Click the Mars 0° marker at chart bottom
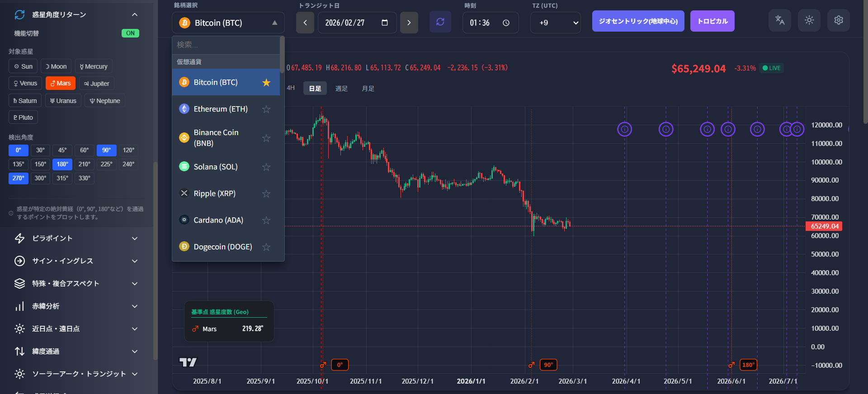The image size is (868, 394). pyautogui.click(x=340, y=365)
